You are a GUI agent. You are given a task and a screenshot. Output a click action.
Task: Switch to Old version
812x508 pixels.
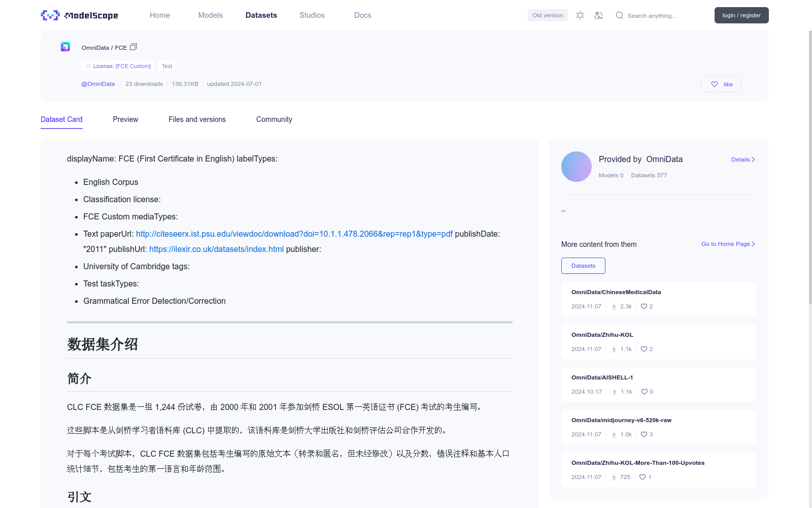pyautogui.click(x=548, y=15)
